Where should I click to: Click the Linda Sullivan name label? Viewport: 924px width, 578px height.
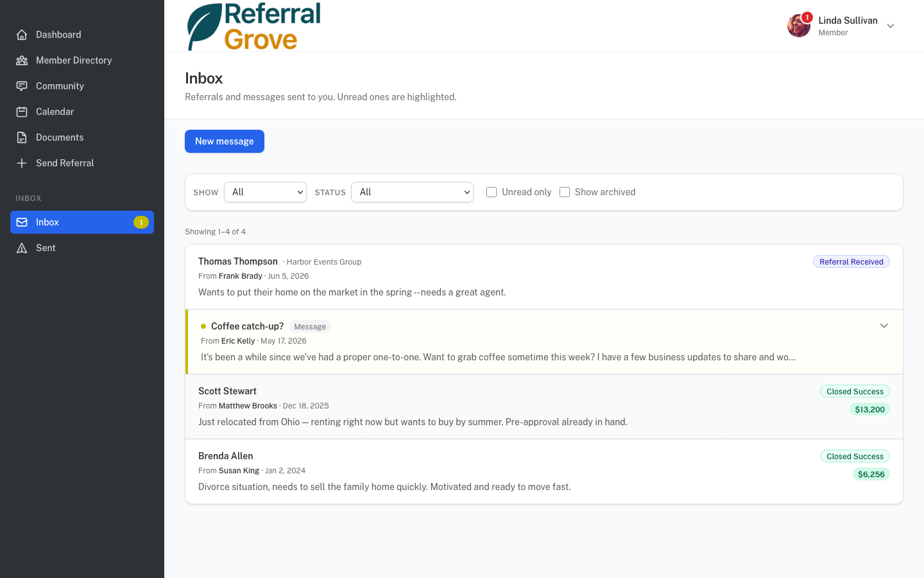coord(848,21)
